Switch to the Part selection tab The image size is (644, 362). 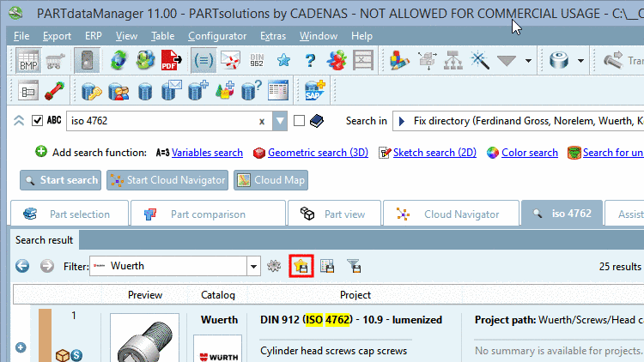click(70, 214)
